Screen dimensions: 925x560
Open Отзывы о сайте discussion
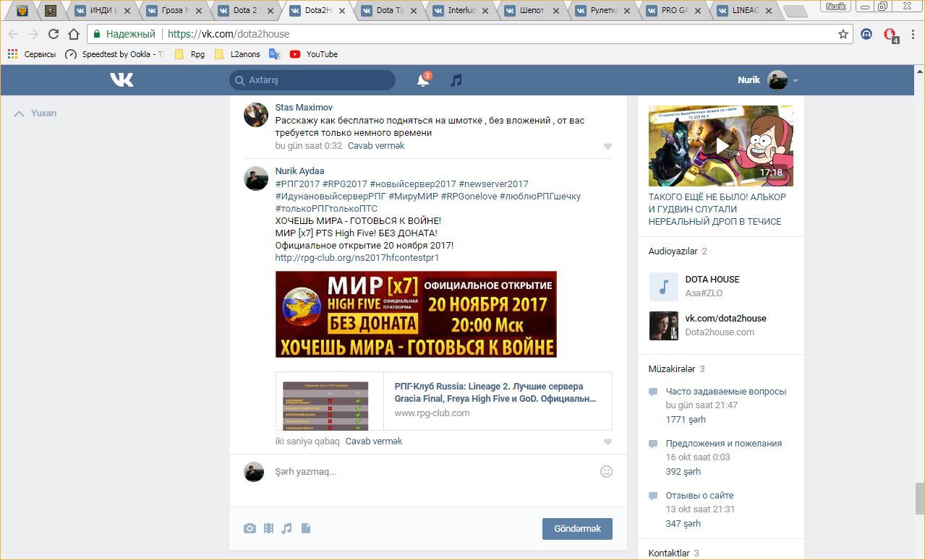click(x=699, y=496)
